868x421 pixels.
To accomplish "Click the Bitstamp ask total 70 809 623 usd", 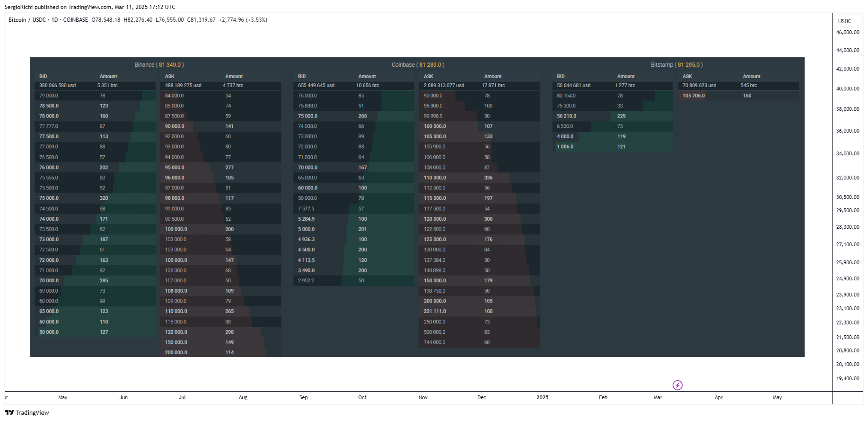I will click(x=699, y=86).
